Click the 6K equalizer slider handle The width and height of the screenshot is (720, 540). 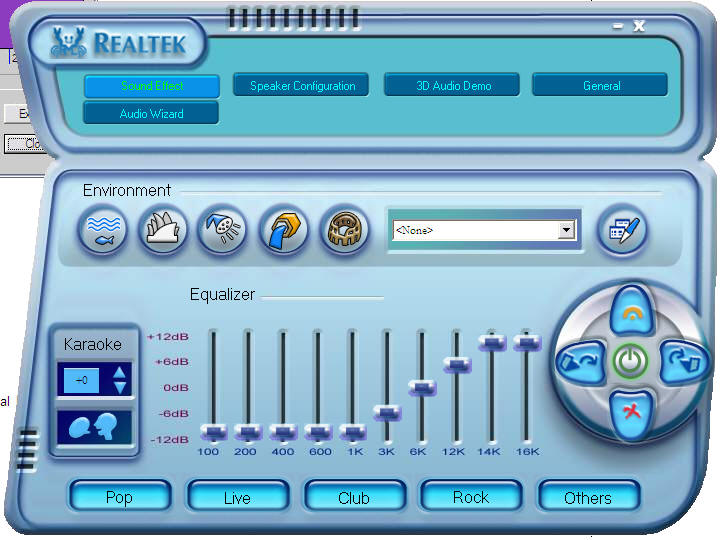422,388
